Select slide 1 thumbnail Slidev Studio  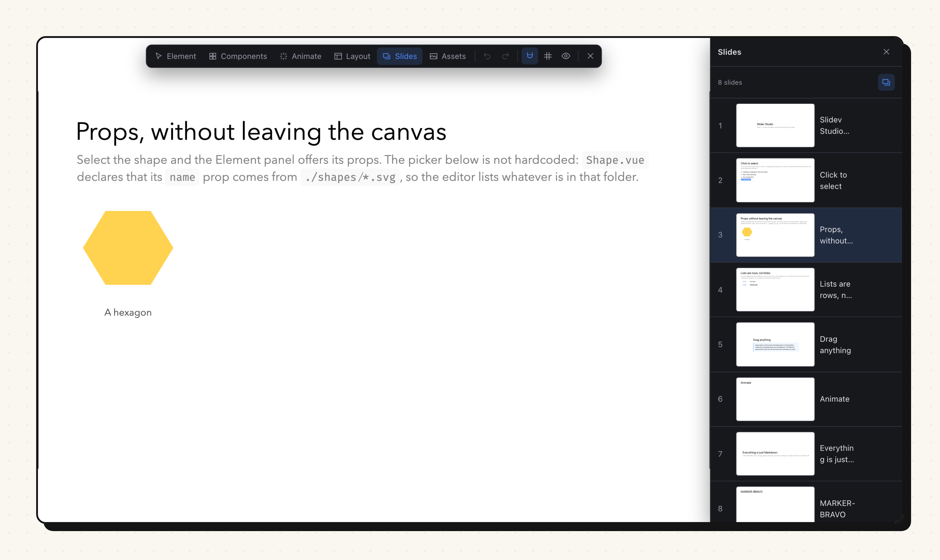[x=775, y=125]
